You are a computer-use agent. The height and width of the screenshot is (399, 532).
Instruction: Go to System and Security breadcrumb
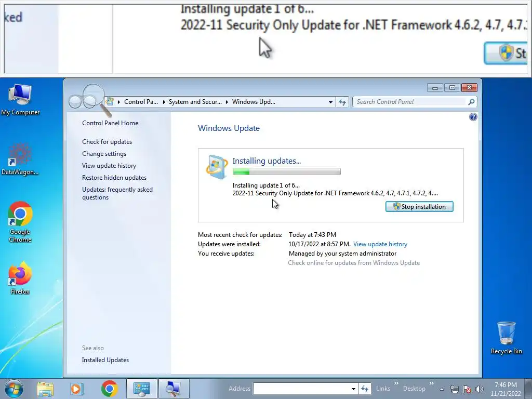click(x=195, y=102)
